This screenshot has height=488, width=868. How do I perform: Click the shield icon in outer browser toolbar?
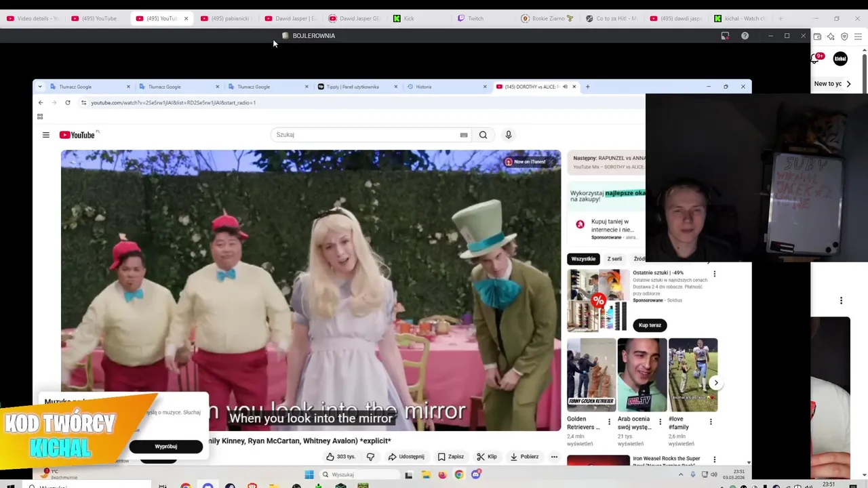(844, 37)
